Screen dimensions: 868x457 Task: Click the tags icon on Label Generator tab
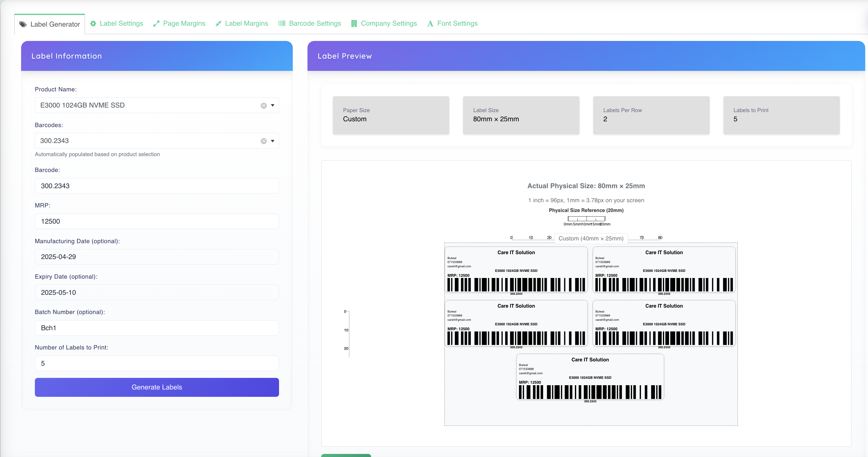[23, 24]
